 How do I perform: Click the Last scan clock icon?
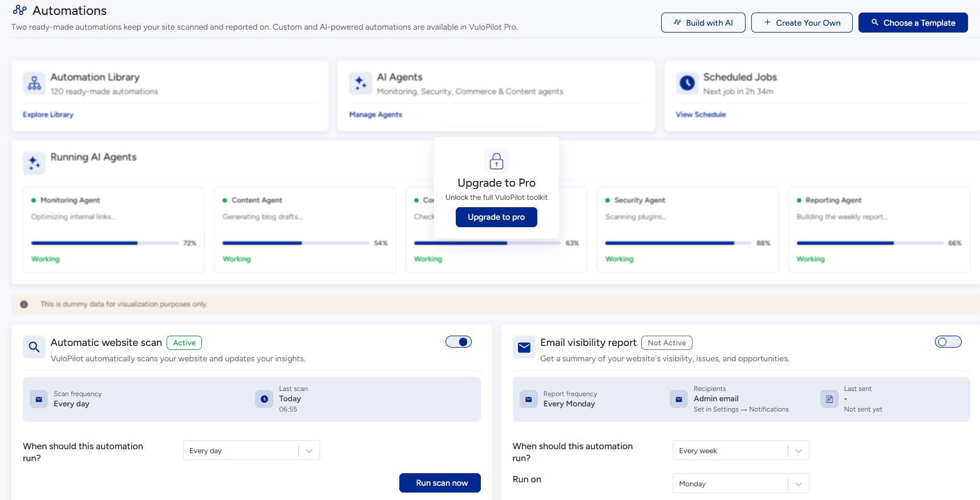tap(264, 400)
